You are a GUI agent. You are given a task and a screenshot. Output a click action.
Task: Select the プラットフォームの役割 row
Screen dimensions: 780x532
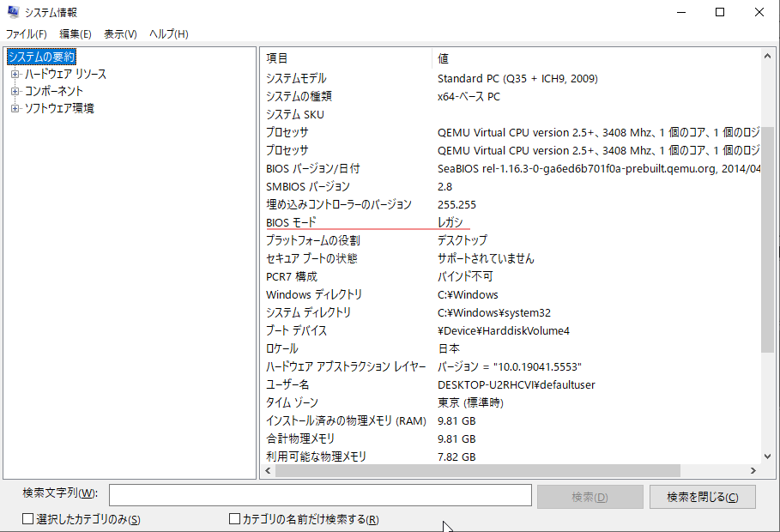coord(511,240)
